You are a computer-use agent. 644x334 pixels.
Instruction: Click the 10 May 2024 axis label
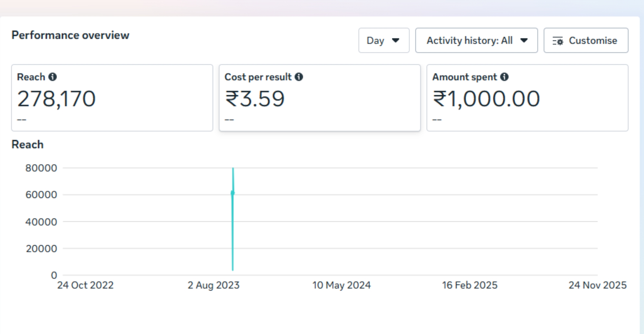tap(341, 285)
